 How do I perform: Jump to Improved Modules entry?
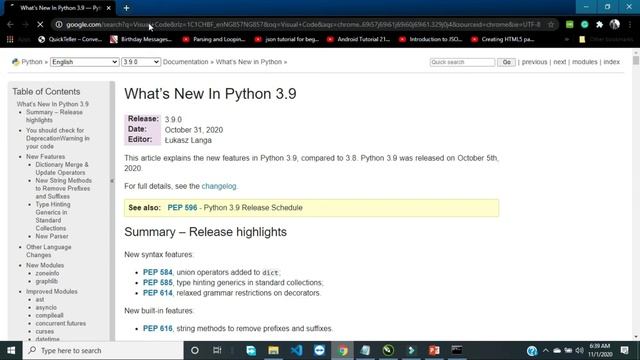(51, 291)
